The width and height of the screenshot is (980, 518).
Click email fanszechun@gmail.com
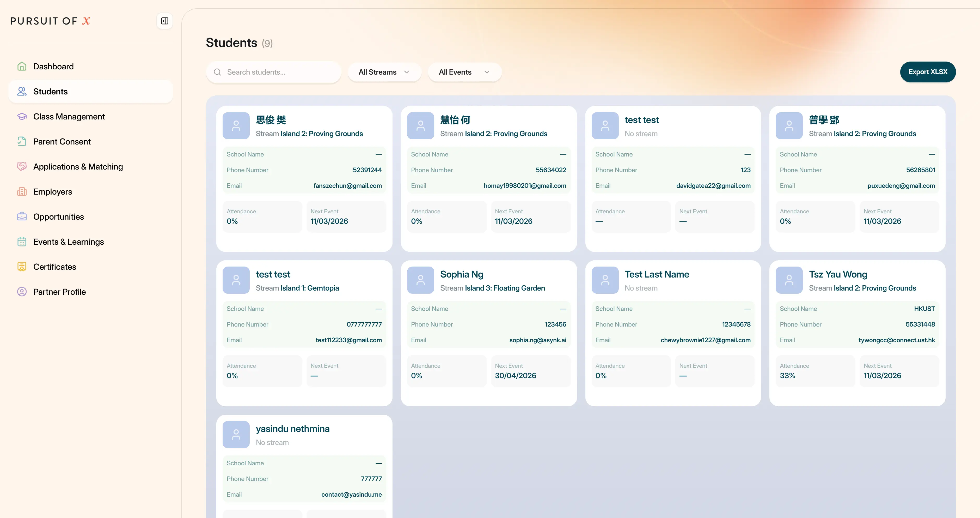[x=347, y=186]
